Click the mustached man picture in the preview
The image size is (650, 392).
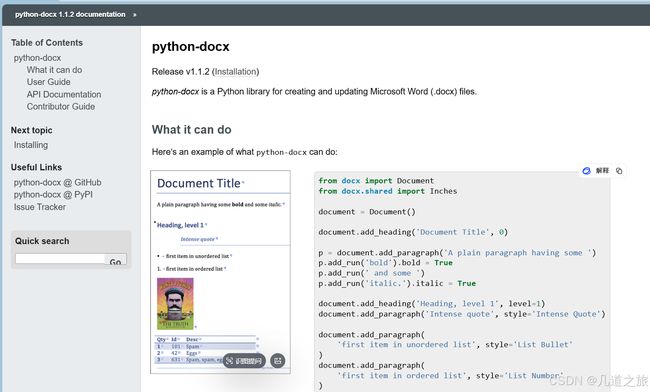(175, 303)
